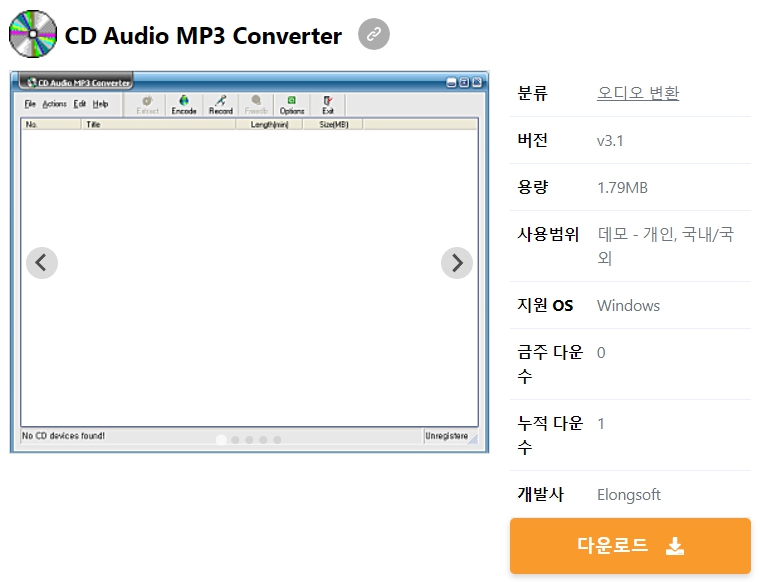Click the Title column header

(x=158, y=125)
